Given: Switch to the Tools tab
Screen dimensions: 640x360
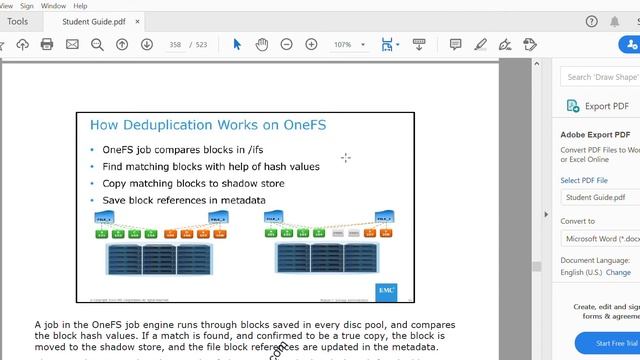Looking at the screenshot, I should (18, 22).
